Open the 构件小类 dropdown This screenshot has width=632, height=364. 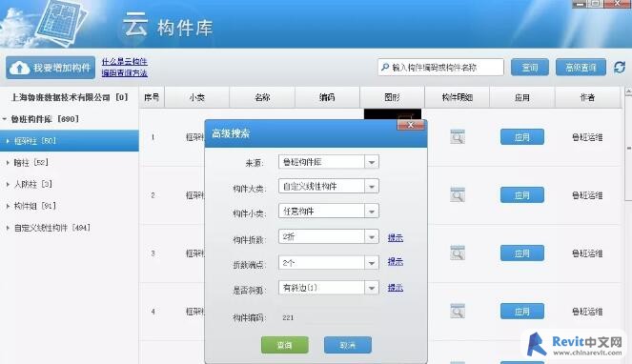(x=371, y=212)
